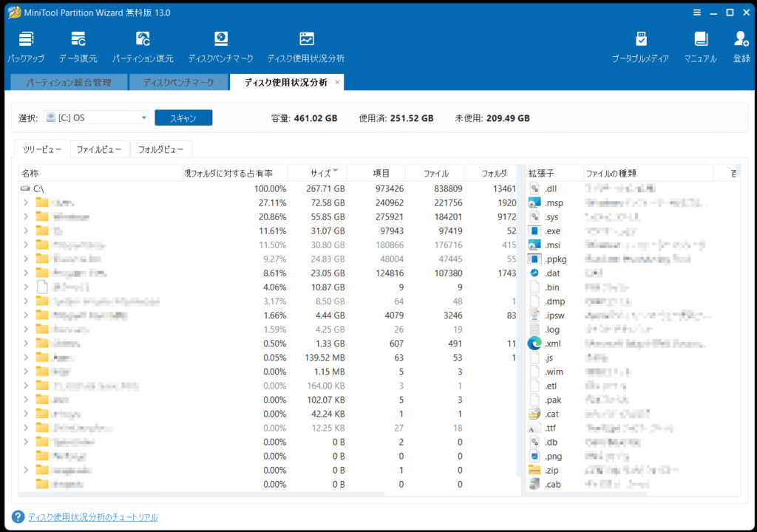Expand the 55.85 GB folder row

pos(26,216)
